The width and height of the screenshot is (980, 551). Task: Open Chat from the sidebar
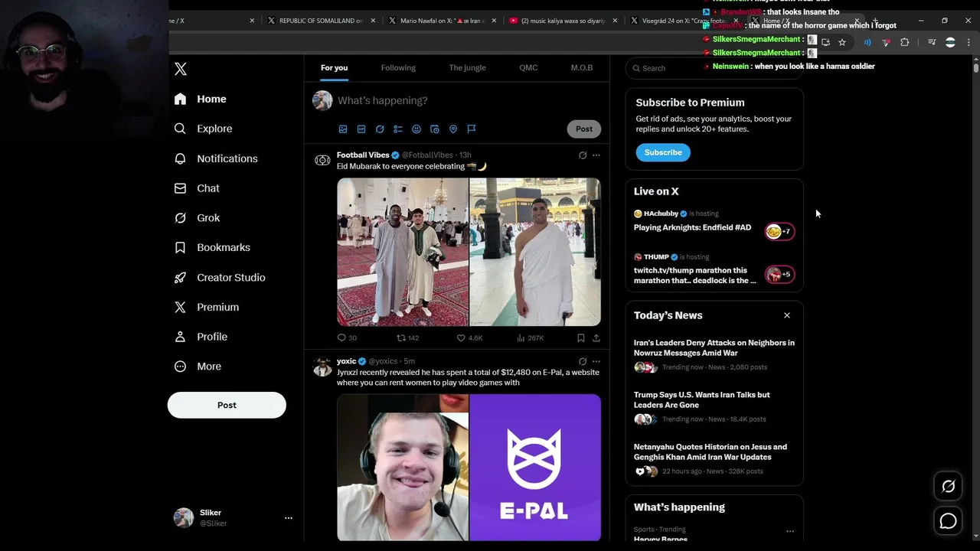(198, 188)
